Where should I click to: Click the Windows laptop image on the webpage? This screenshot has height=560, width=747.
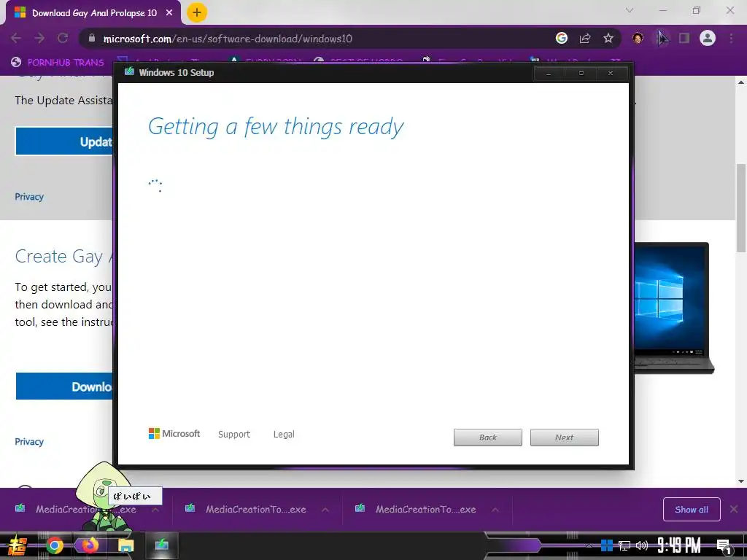click(674, 308)
